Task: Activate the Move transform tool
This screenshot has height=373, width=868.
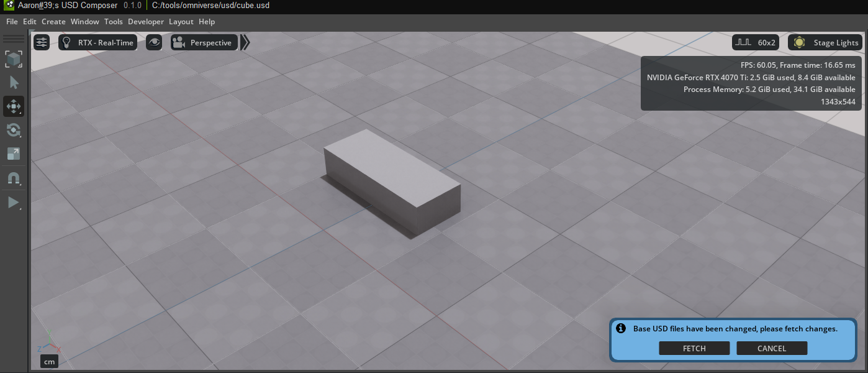Action: [x=14, y=106]
